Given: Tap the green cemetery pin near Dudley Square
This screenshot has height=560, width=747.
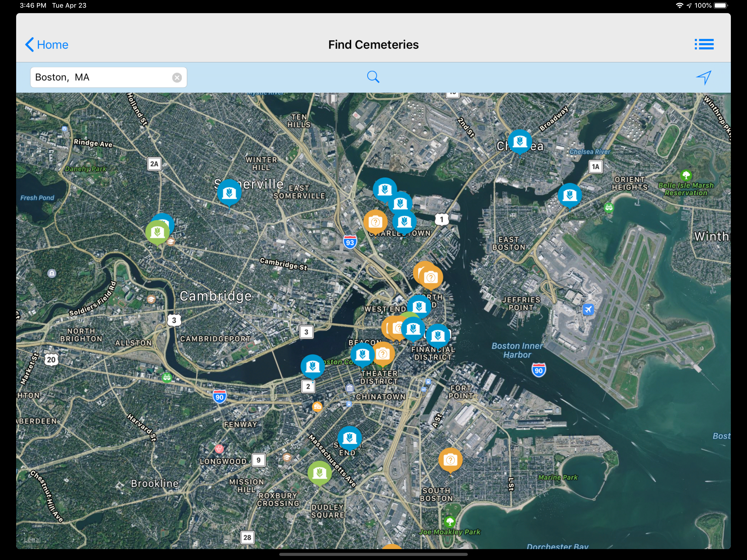Looking at the screenshot, I should [x=319, y=472].
